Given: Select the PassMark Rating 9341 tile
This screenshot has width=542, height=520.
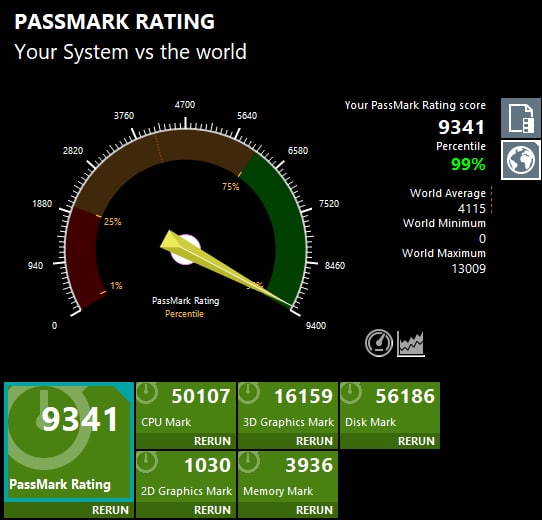Looking at the screenshot, I should click(x=69, y=442).
